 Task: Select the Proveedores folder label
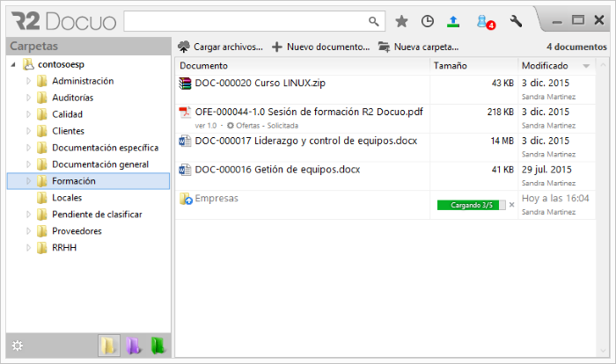pyautogui.click(x=77, y=231)
